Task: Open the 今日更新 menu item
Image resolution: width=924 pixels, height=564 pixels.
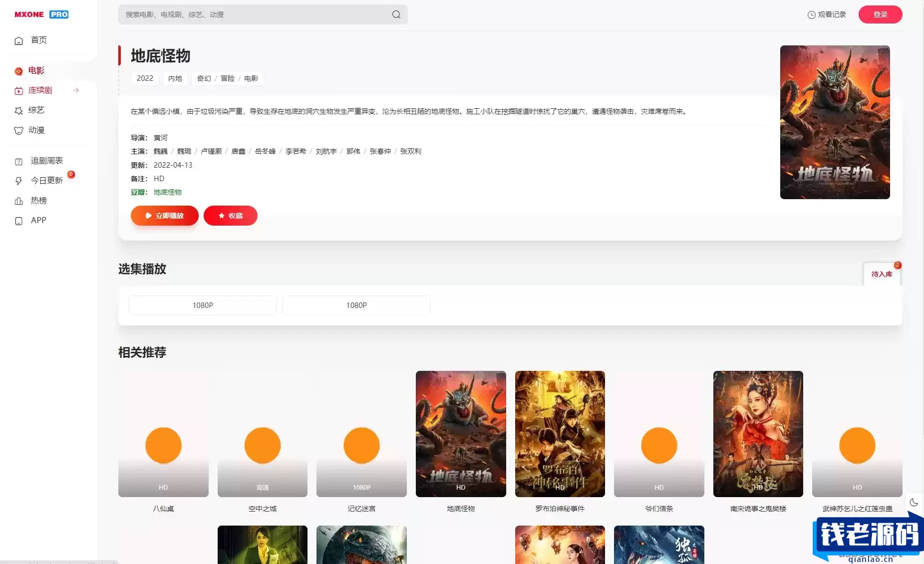Action: point(47,180)
